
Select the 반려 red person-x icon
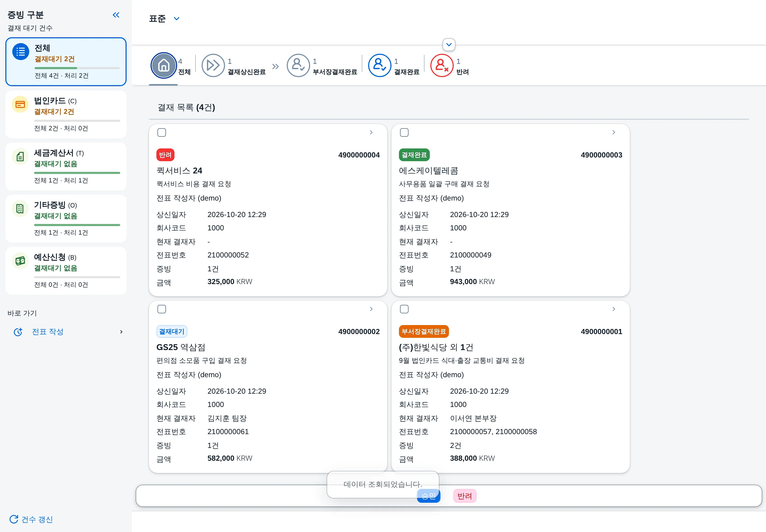[442, 65]
